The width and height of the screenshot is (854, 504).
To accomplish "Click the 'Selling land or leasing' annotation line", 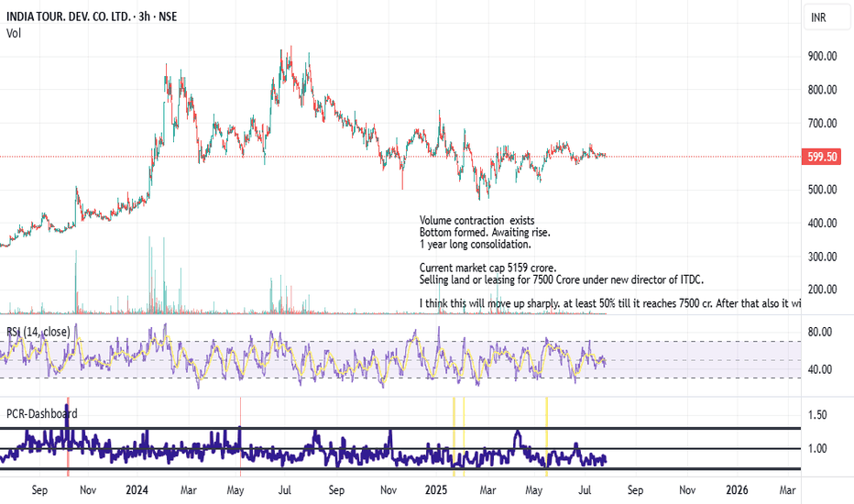I will 562,279.
